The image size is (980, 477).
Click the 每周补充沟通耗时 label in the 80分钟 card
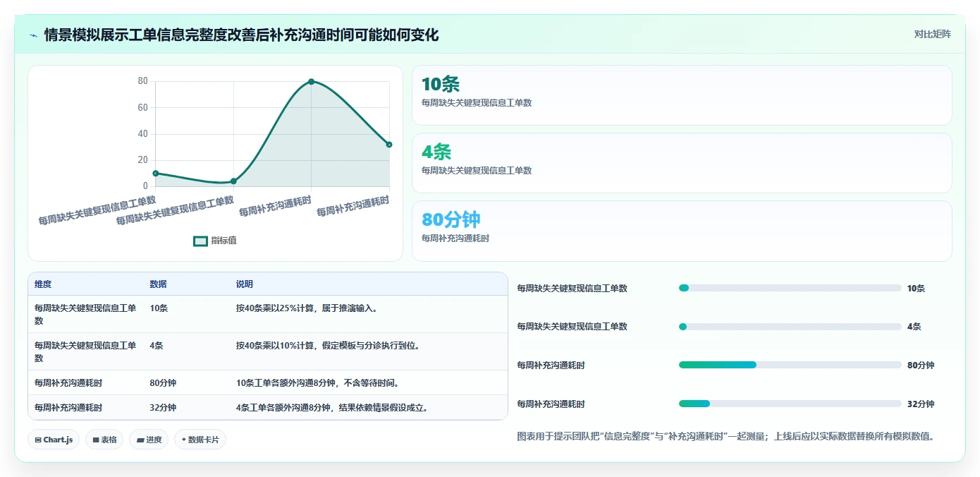tap(455, 238)
